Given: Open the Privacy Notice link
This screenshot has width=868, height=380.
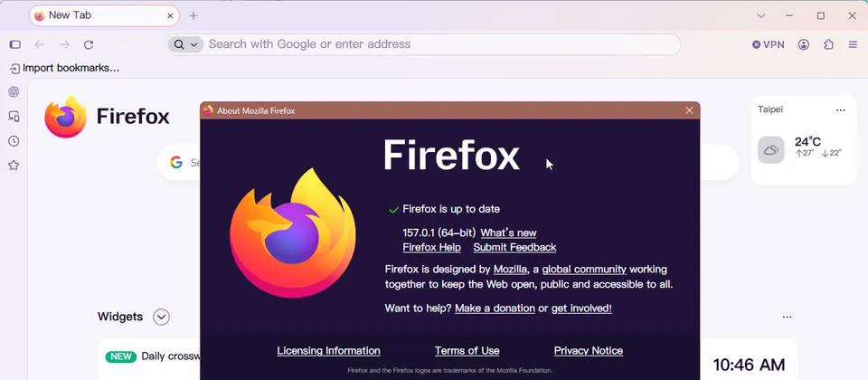Looking at the screenshot, I should tap(589, 351).
